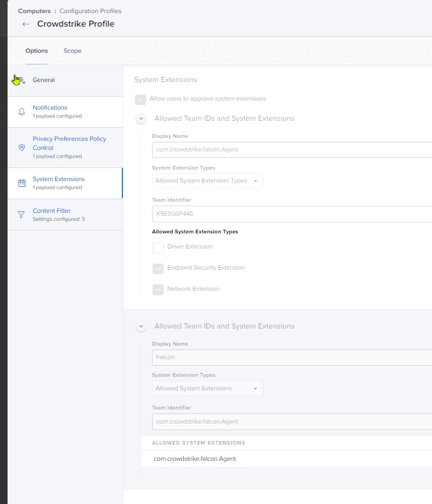Toggle the Endpoint Security Extension checkbox
Image resolution: width=432 pixels, height=504 pixels.
[x=158, y=269]
